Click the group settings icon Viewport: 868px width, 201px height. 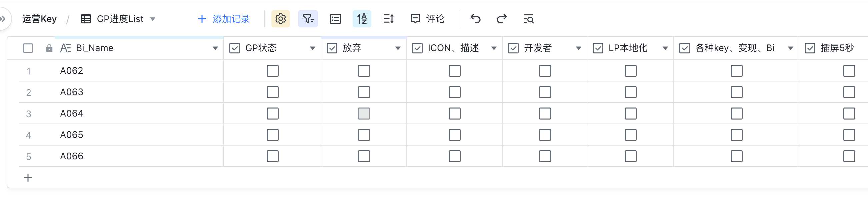(x=335, y=19)
